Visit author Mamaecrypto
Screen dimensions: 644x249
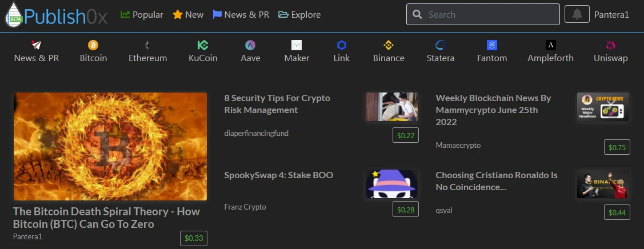point(458,145)
